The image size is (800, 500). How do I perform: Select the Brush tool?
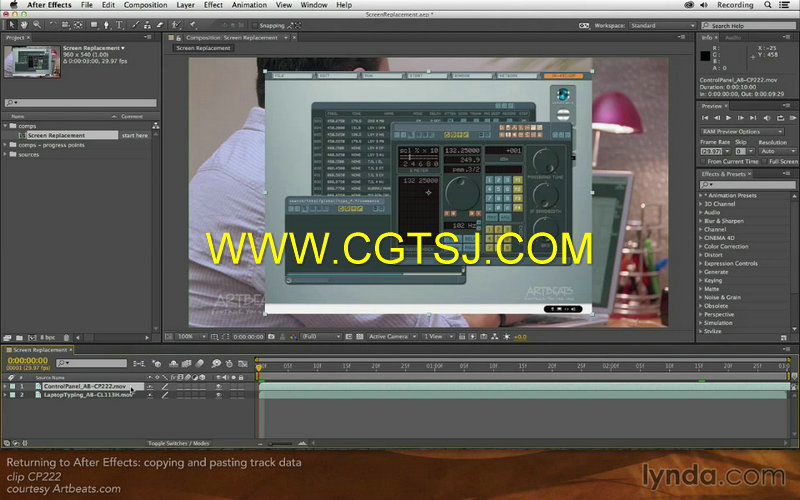tap(135, 25)
